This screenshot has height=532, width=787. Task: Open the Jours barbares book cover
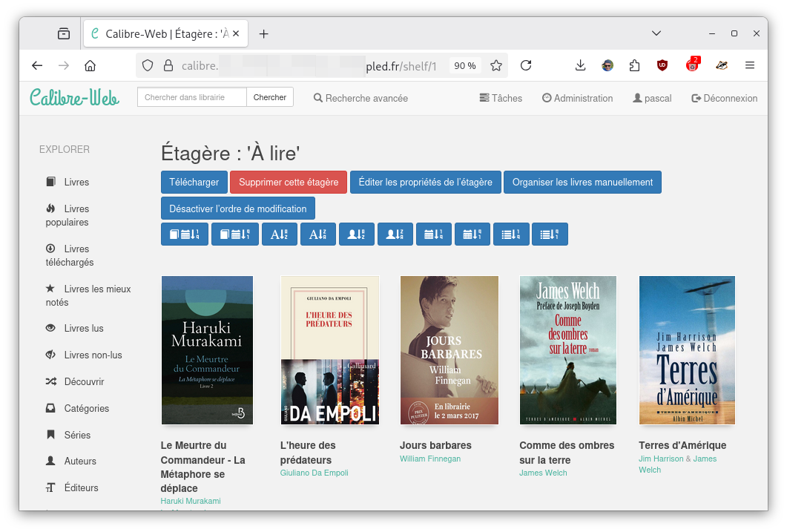click(450, 350)
